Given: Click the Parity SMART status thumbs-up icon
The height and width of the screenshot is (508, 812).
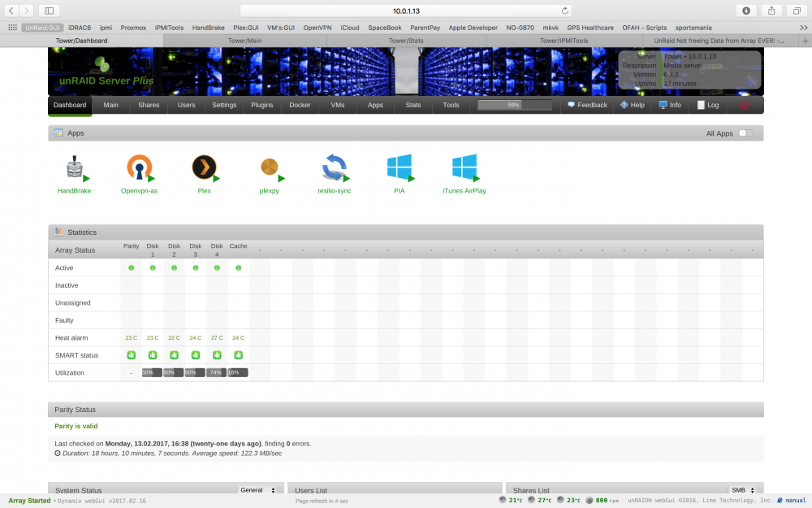Looking at the screenshot, I should [x=131, y=355].
